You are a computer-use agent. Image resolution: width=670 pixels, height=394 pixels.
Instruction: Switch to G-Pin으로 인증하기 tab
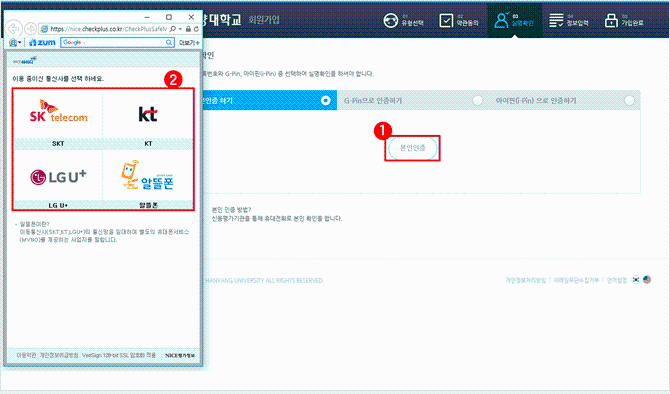pos(413,100)
